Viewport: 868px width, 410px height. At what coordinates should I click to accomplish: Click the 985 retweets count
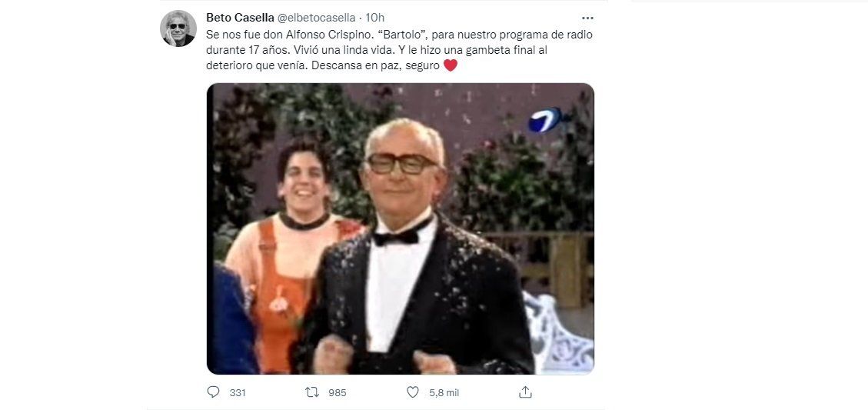(x=337, y=393)
